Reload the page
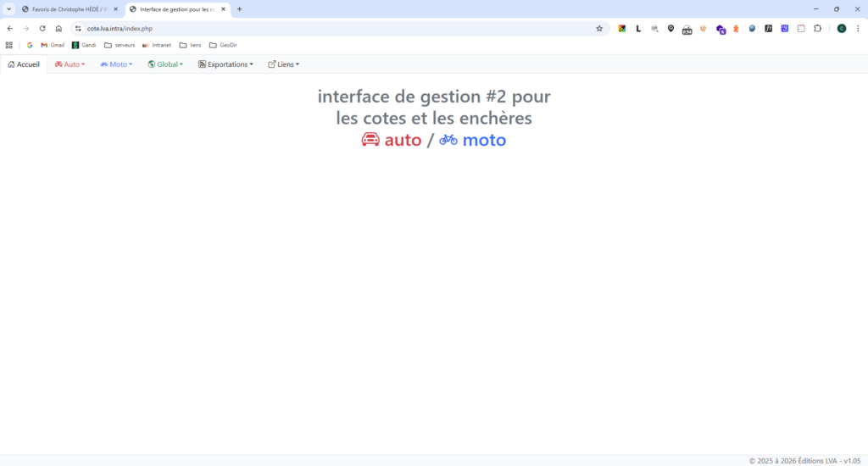 [x=42, y=28]
